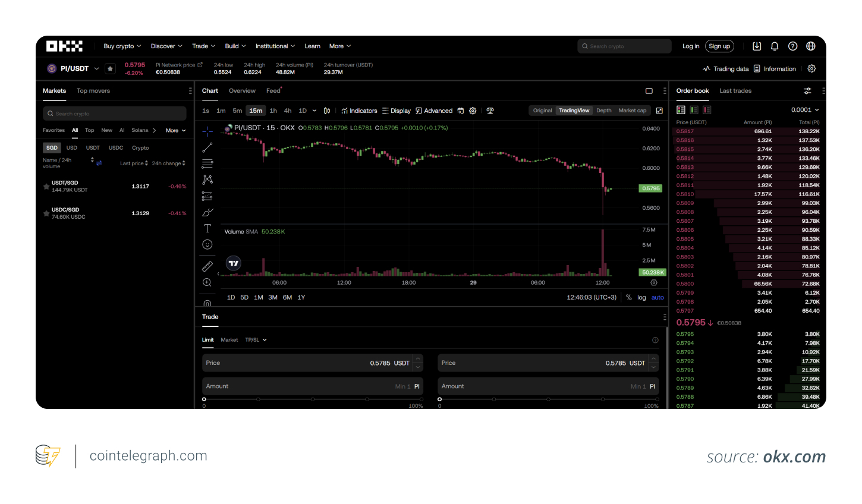
Task: Open the Overview tab above the chart
Action: point(242,90)
